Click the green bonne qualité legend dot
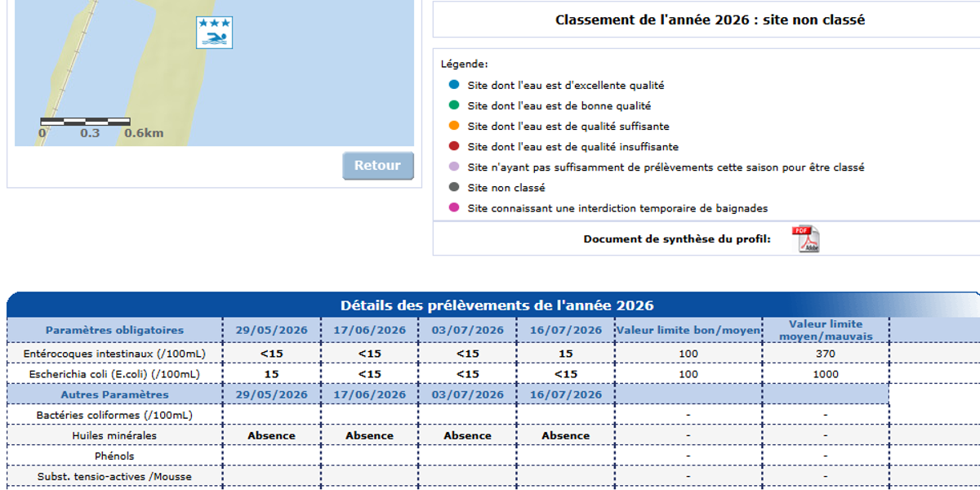The image size is (980, 490). click(x=454, y=105)
